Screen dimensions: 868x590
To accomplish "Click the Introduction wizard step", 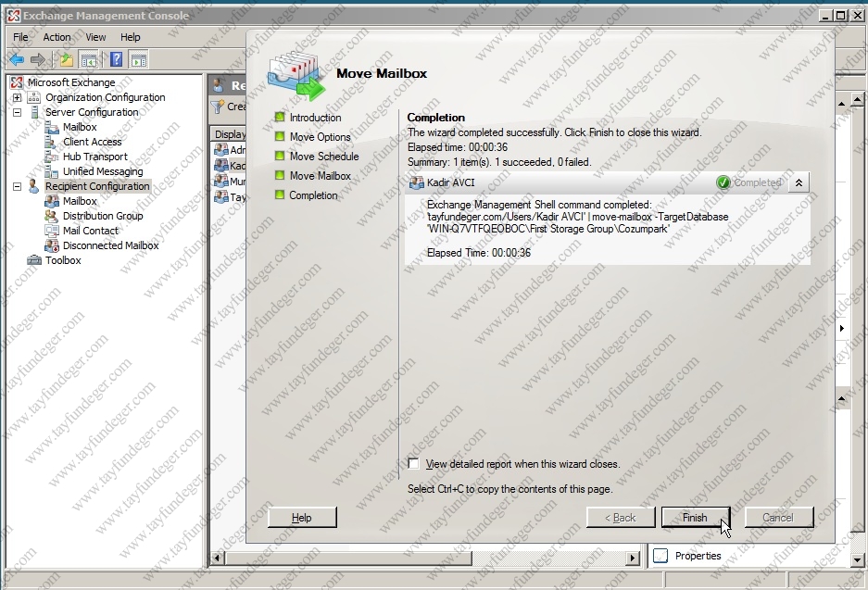I will 315,118.
